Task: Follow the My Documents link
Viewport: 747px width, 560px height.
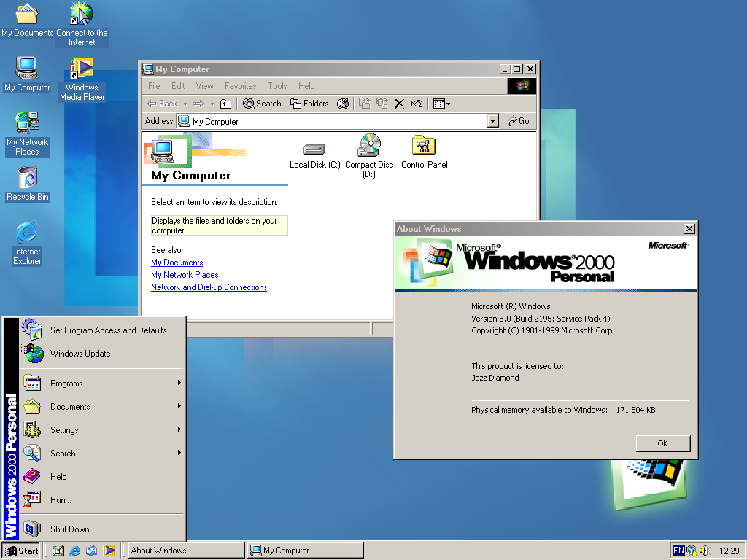Action: 177,262
